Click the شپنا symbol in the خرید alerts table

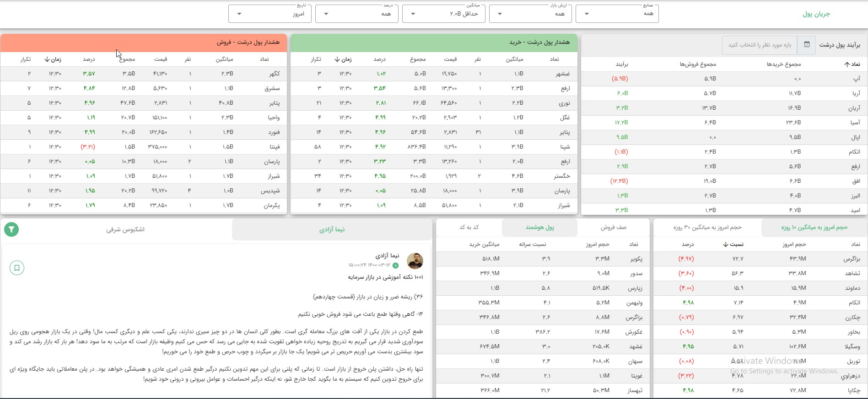pos(565,147)
